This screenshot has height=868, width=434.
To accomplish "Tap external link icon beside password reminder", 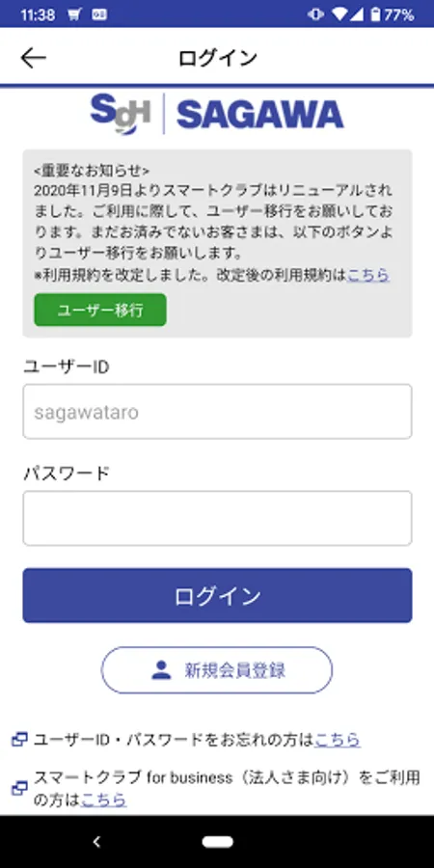I will [20, 739].
